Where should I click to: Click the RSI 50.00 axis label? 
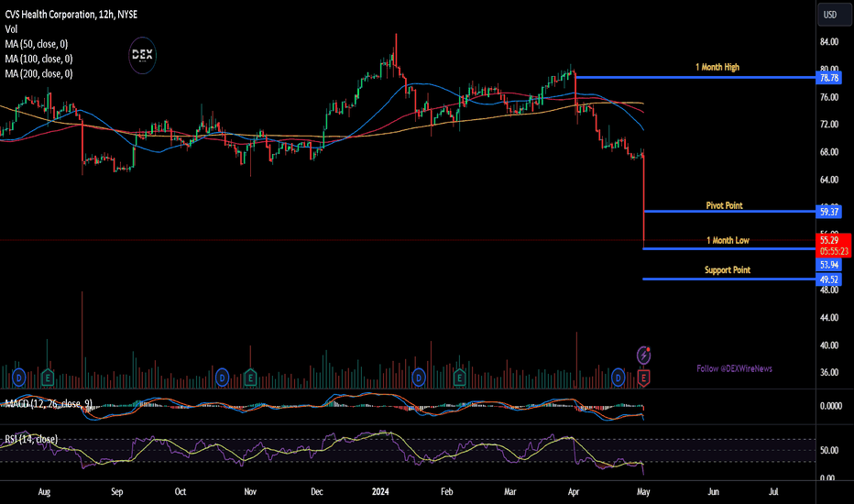(x=829, y=450)
